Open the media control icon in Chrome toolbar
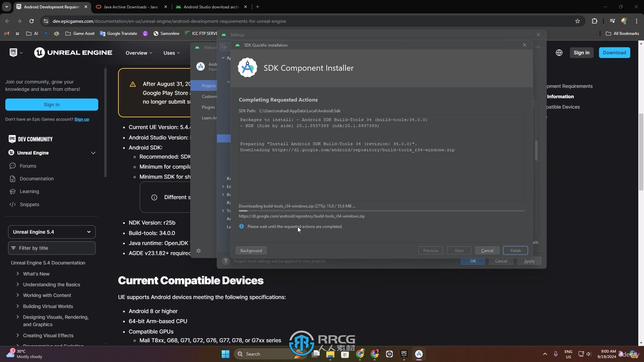Image resolution: width=644 pixels, height=362 pixels. 612,21
